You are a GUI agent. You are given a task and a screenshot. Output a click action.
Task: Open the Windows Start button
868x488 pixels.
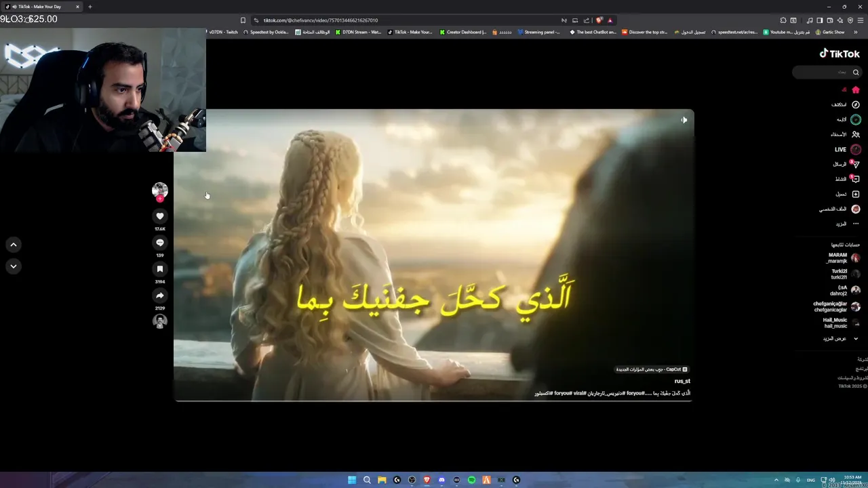click(x=352, y=480)
